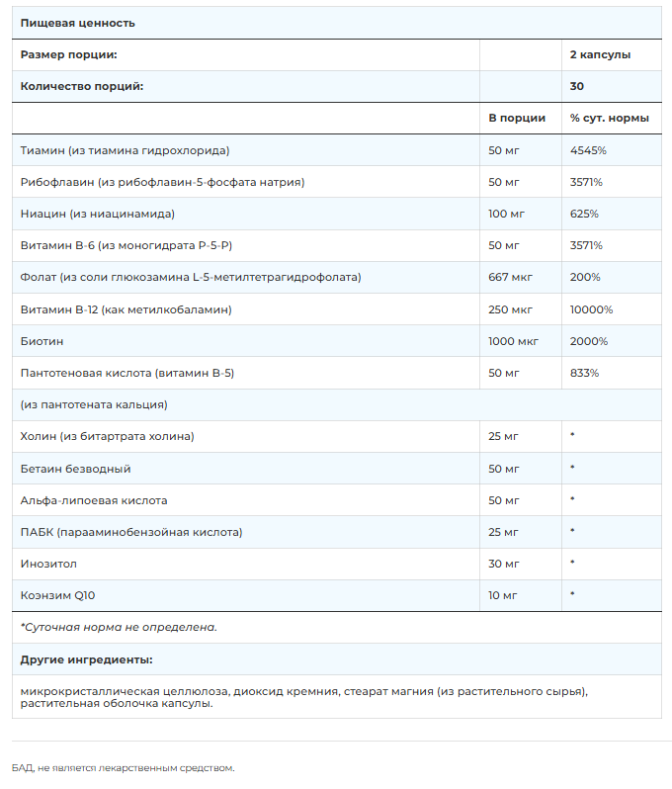The height and width of the screenshot is (789, 672).
Task: Click the "% сут. нормы" column header
Action: 609,118
